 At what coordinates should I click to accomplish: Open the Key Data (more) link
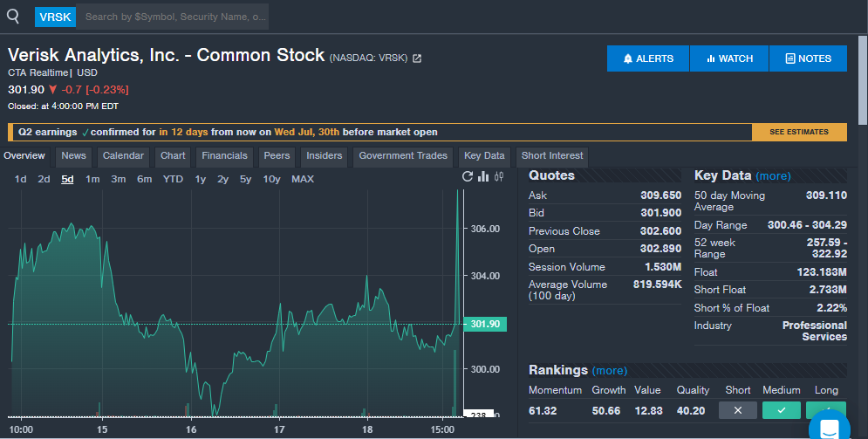pos(773,176)
